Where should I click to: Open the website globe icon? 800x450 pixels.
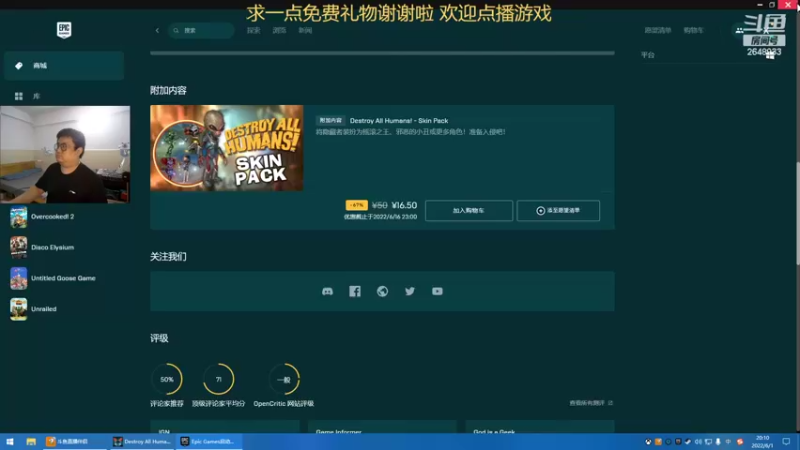pos(382,291)
